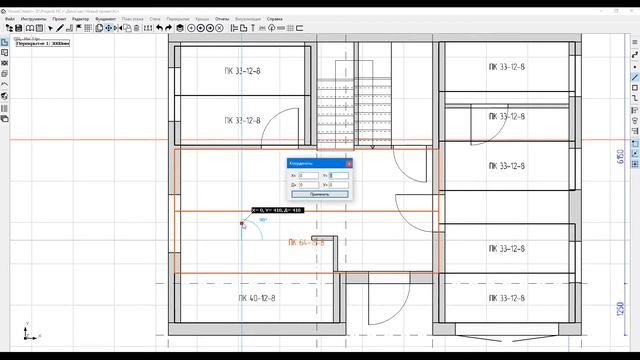Select the highlighted move tool

(109, 28)
